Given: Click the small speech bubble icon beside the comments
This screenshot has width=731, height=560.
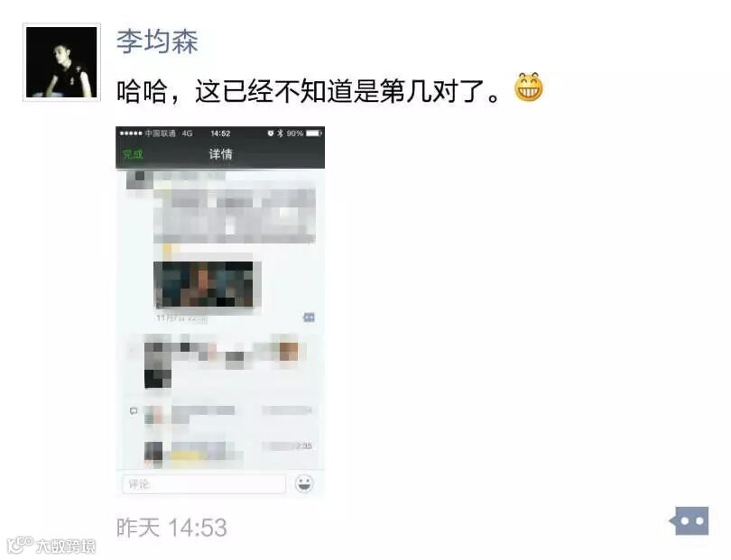Looking at the screenshot, I should [134, 411].
